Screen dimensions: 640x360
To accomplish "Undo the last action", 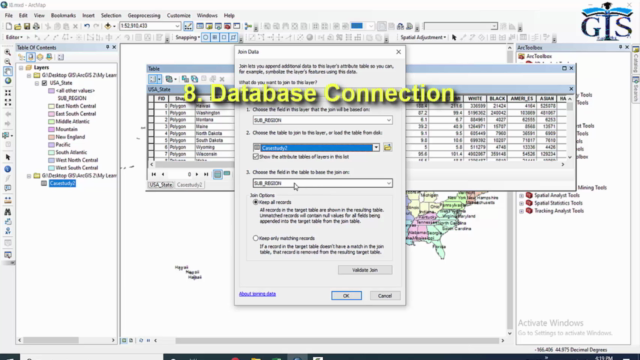I will click(x=87, y=26).
